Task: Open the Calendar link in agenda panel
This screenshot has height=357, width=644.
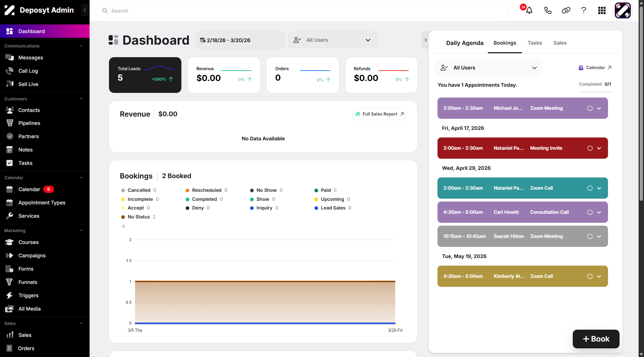Action: click(x=595, y=68)
